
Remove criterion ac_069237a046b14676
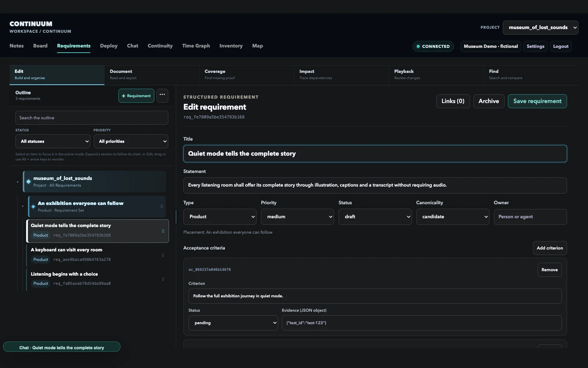point(549,270)
